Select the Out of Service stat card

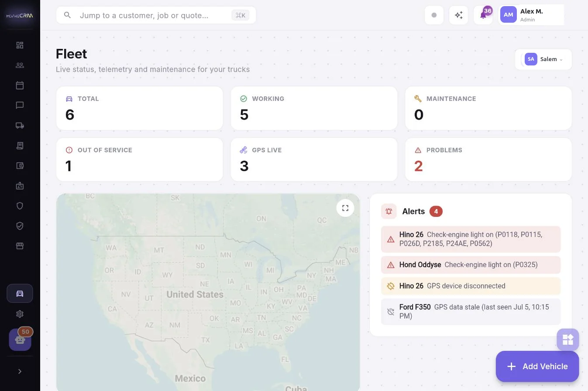tap(139, 160)
